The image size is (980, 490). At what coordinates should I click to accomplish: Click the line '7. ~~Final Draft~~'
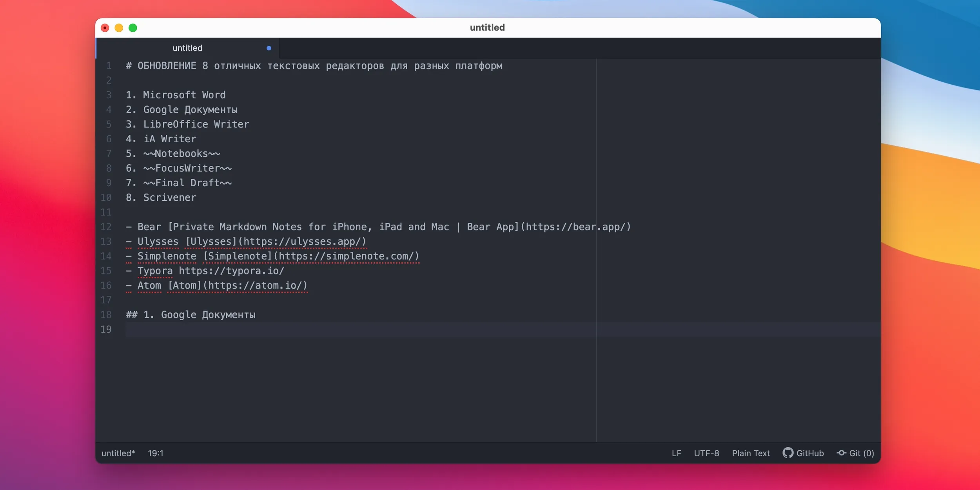[x=179, y=183]
